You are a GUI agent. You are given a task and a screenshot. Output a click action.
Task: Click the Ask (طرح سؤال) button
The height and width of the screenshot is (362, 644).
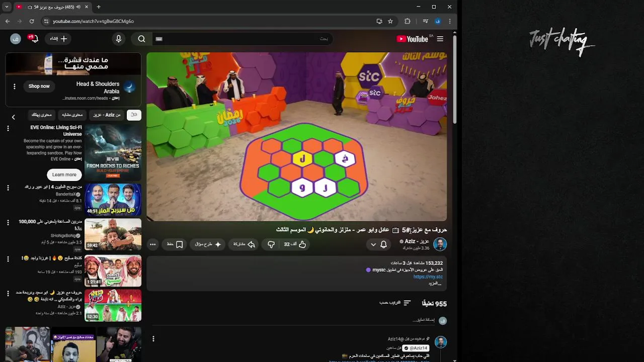pyautogui.click(x=208, y=244)
